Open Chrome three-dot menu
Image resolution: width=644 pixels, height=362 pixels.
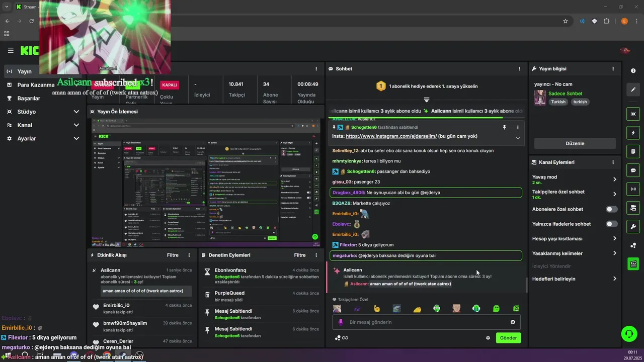point(636,21)
